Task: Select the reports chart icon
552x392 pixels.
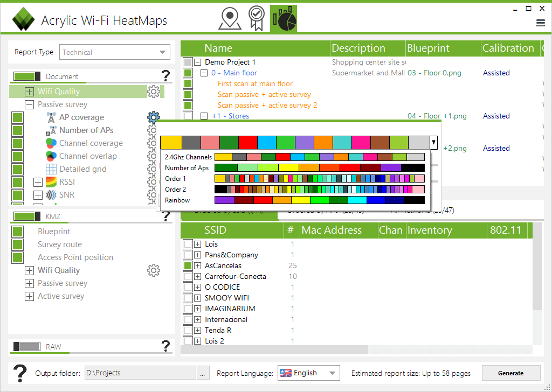Action: click(284, 19)
